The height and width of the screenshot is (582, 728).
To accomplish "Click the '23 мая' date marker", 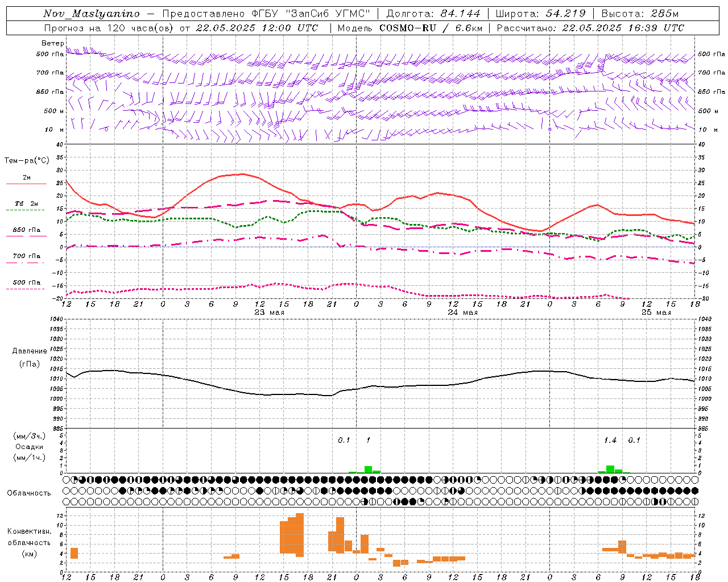I will pos(269,312).
